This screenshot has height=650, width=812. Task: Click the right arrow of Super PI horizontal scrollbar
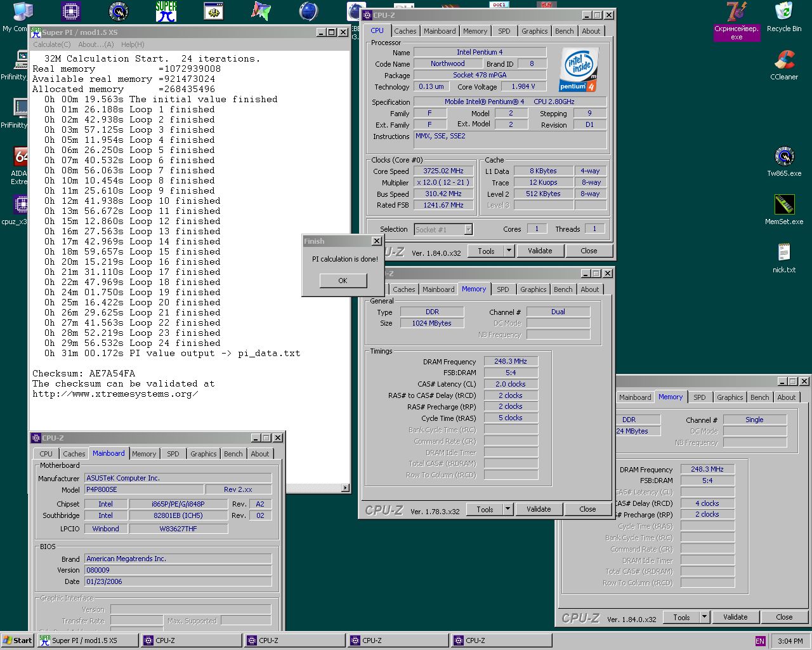(345, 488)
